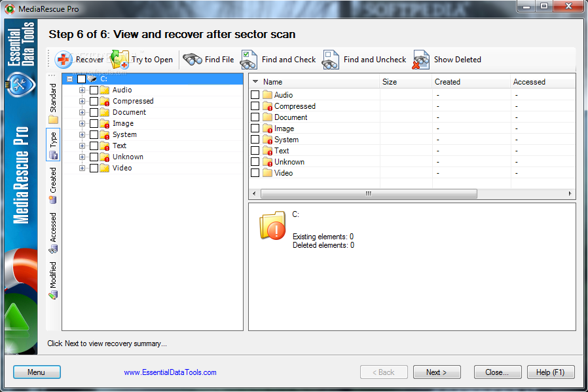The height and width of the screenshot is (392, 588).
Task: Switch to the Standard view tab
Action: [53, 104]
